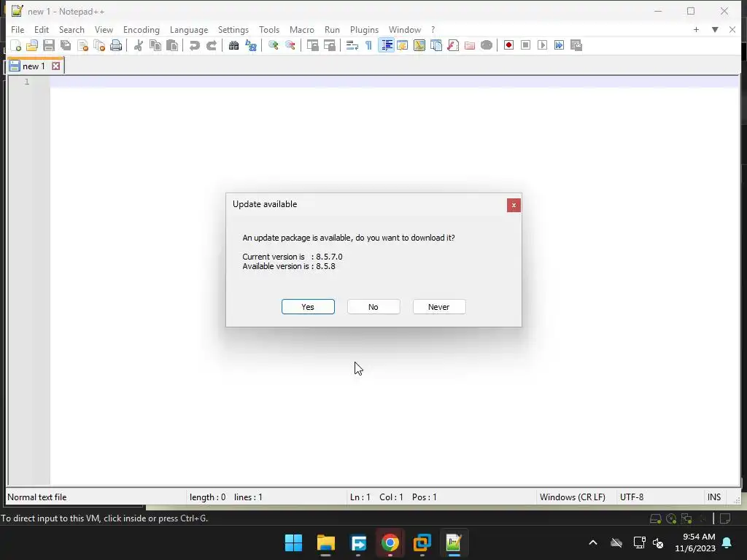
Task: Click the Playback macro icon
Action: pyautogui.click(x=542, y=45)
